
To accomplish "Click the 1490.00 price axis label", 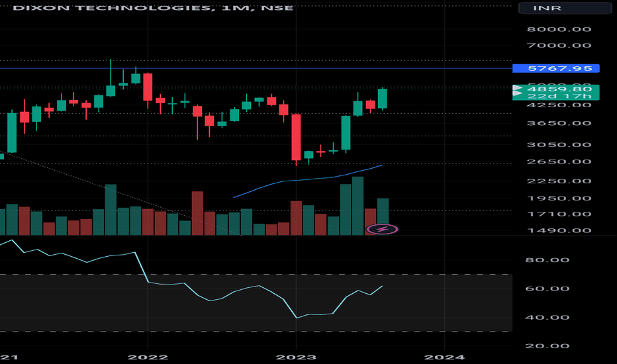I will (x=559, y=230).
